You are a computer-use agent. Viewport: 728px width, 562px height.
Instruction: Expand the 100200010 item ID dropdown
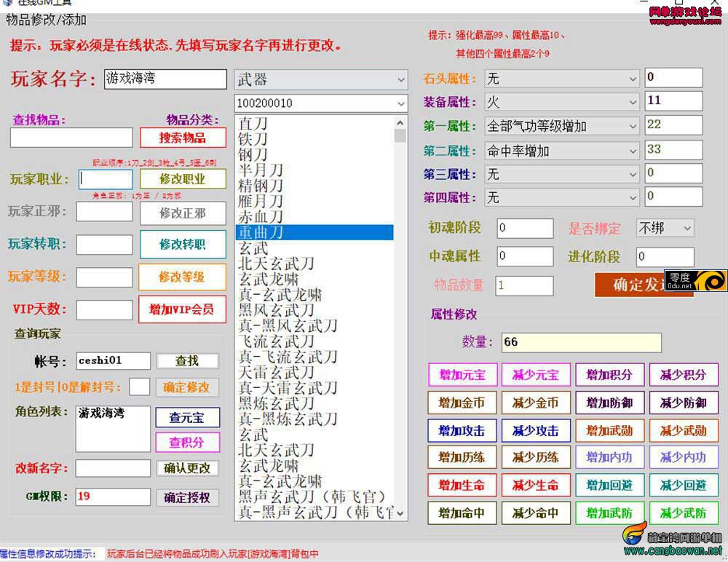[x=321, y=103]
